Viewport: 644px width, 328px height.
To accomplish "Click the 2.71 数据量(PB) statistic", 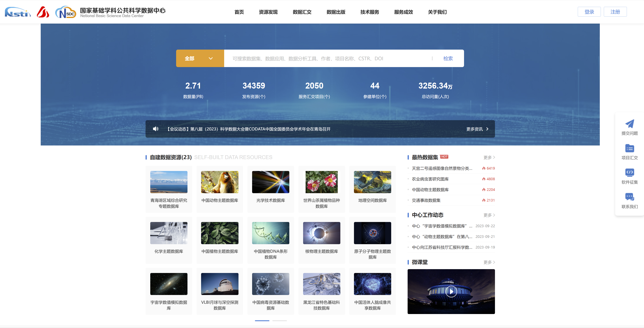I will click(x=193, y=90).
